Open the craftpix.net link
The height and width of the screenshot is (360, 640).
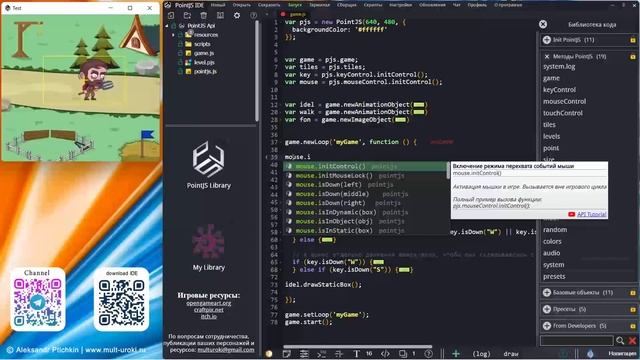click(x=209, y=310)
